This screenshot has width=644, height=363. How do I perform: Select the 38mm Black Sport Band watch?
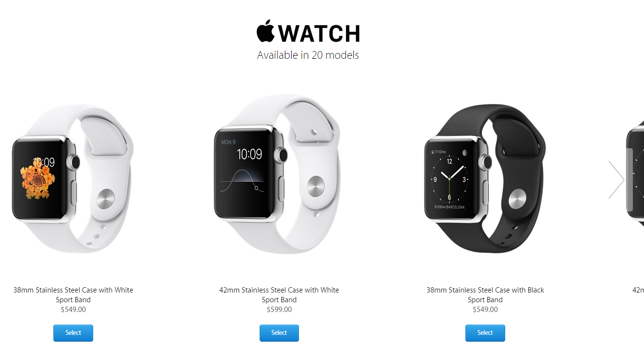485,333
